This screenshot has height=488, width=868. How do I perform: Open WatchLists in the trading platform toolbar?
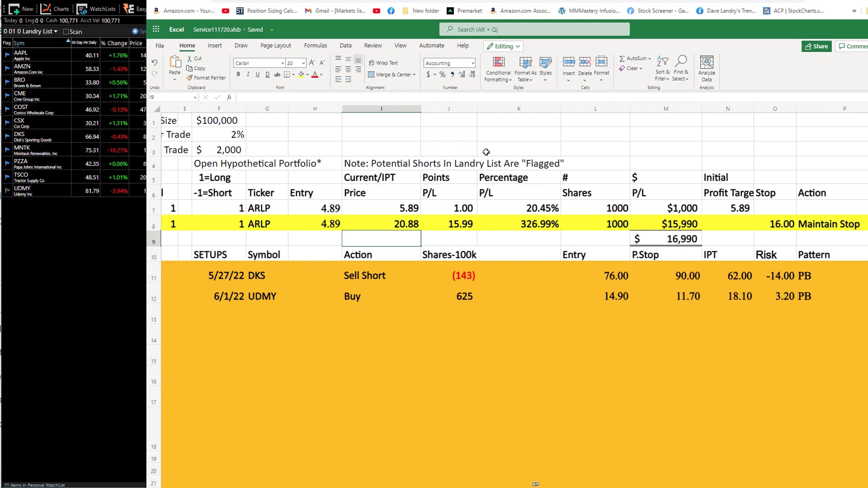[97, 9]
